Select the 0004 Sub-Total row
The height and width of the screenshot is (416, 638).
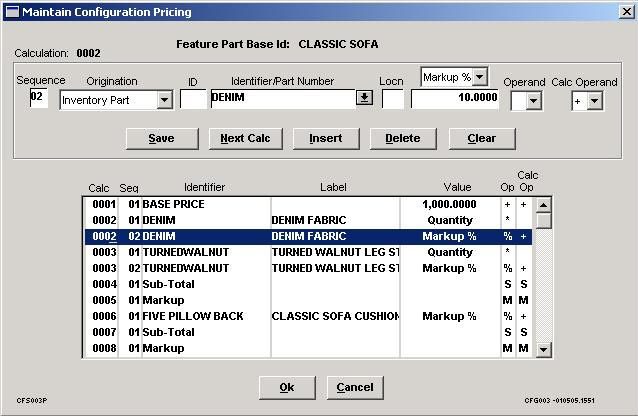[x=308, y=284]
